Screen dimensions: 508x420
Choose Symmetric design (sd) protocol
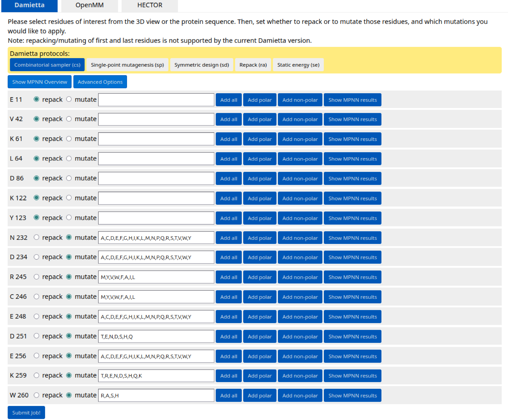tap(201, 65)
